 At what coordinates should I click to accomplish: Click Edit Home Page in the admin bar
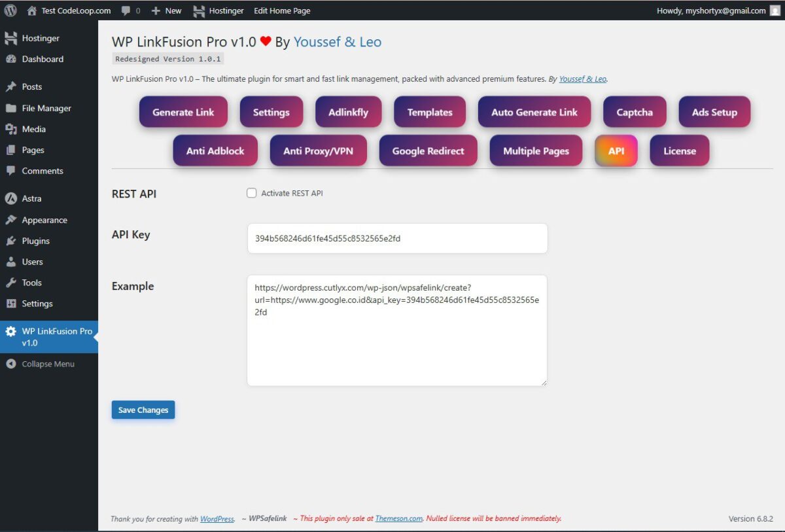point(282,10)
